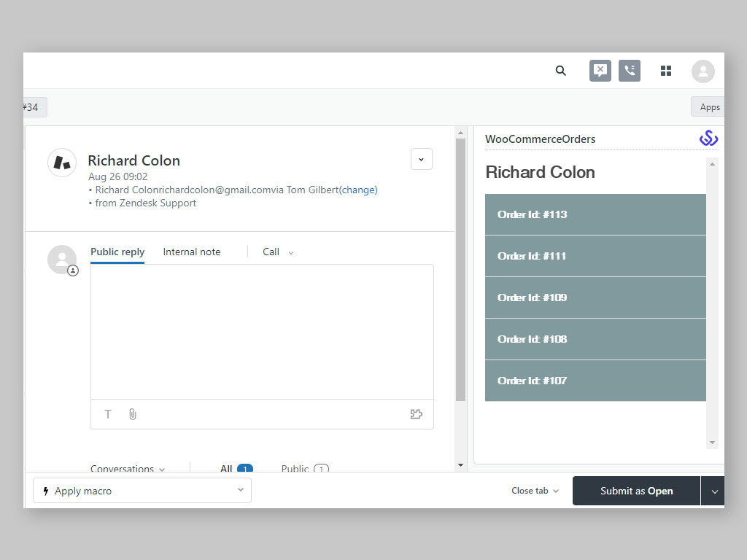747x560 pixels.
Task: Open the apps icon in the composer toolbar
Action: coord(416,413)
